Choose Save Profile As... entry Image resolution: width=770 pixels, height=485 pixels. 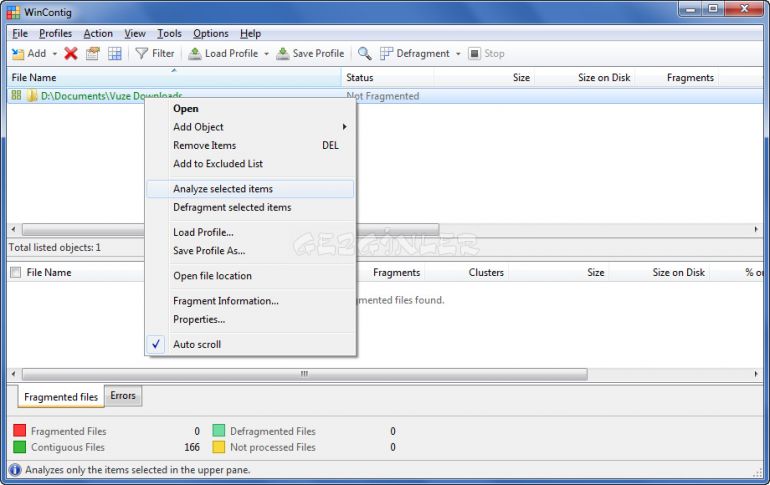[250, 250]
